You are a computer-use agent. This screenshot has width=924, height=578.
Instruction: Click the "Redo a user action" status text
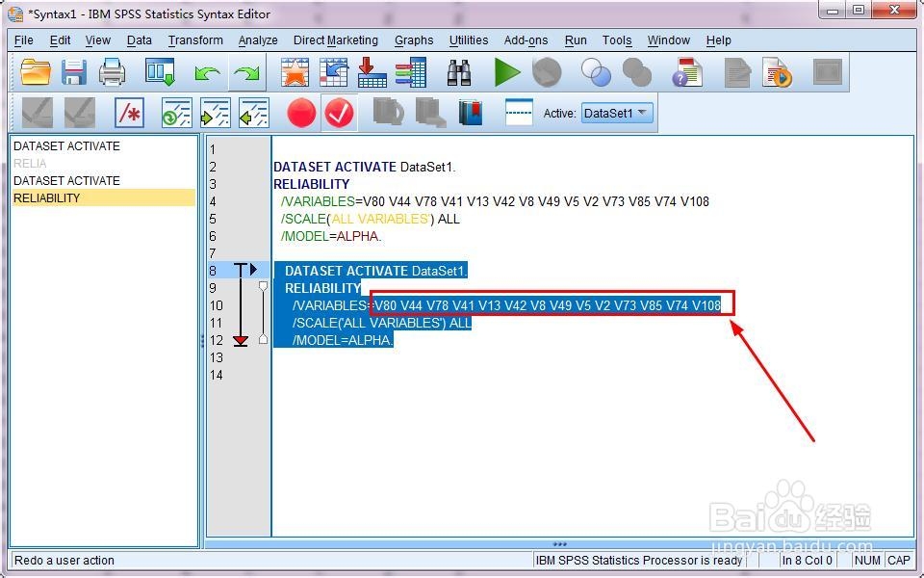tap(64, 561)
